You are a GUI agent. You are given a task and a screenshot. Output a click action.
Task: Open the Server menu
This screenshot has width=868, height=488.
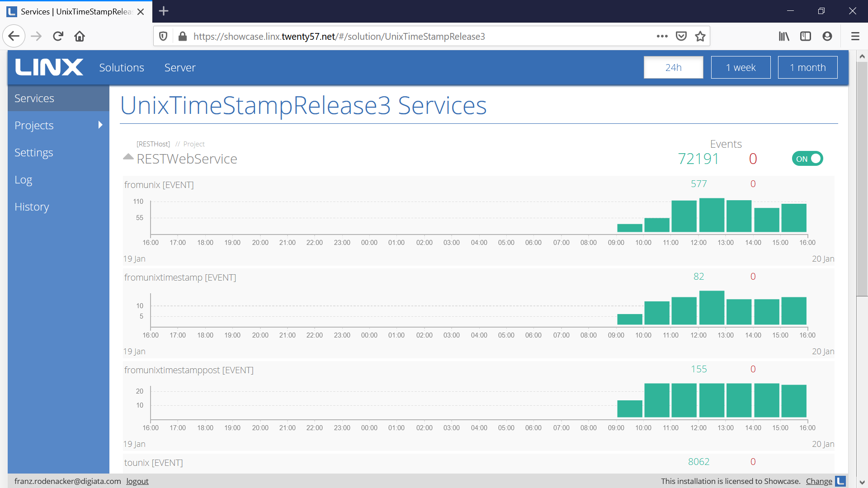click(x=180, y=67)
